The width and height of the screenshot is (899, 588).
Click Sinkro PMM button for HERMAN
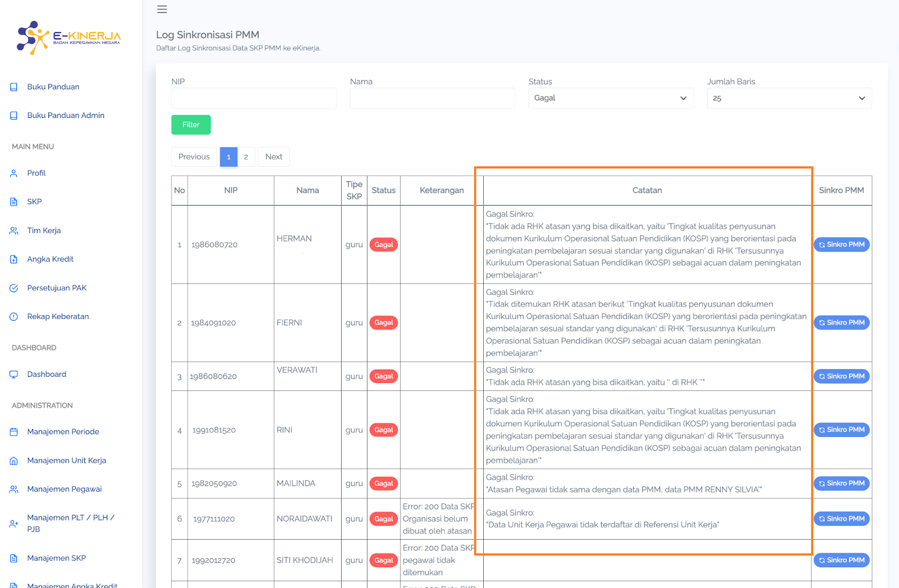click(841, 245)
